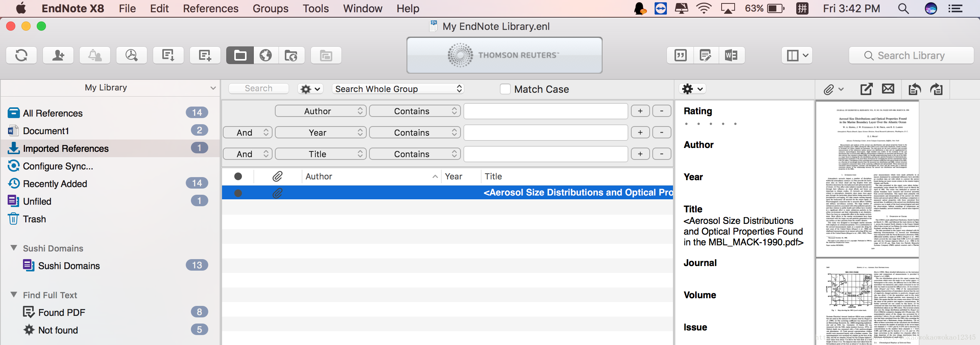Click the Sync Library toolbar icon
Screen dimensions: 980x345
21,56
